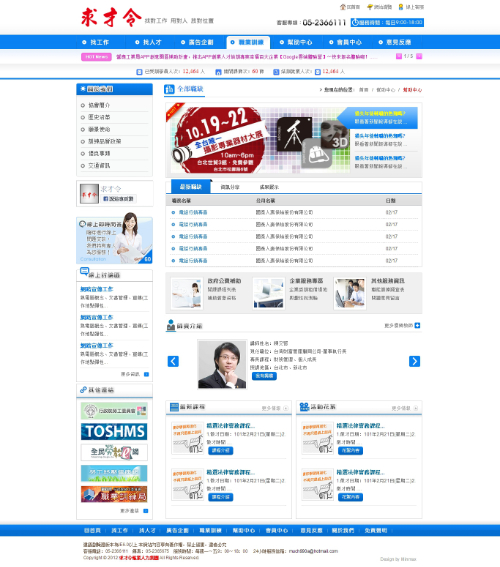Open the 廣告企劃 navigation menu

pyautogui.click(x=197, y=42)
